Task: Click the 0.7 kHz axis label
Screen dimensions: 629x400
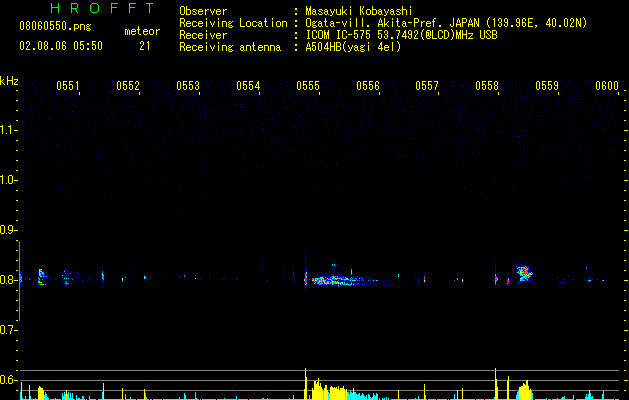Action: point(8,330)
